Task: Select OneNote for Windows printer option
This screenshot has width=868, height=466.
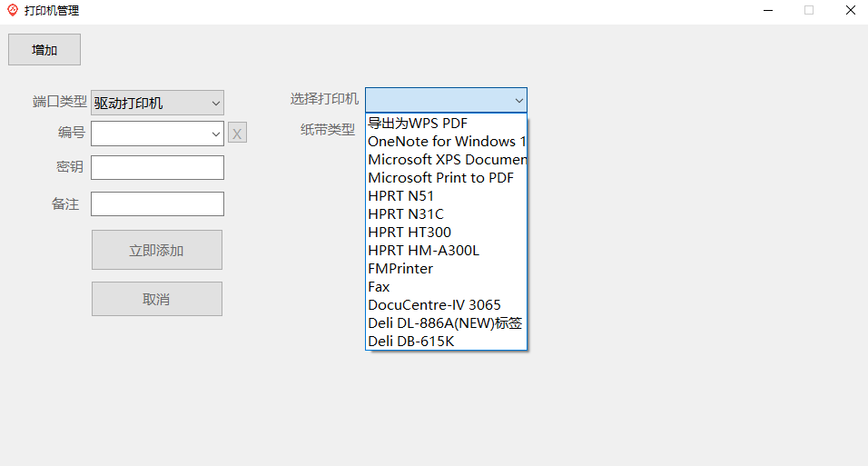Action: click(446, 142)
